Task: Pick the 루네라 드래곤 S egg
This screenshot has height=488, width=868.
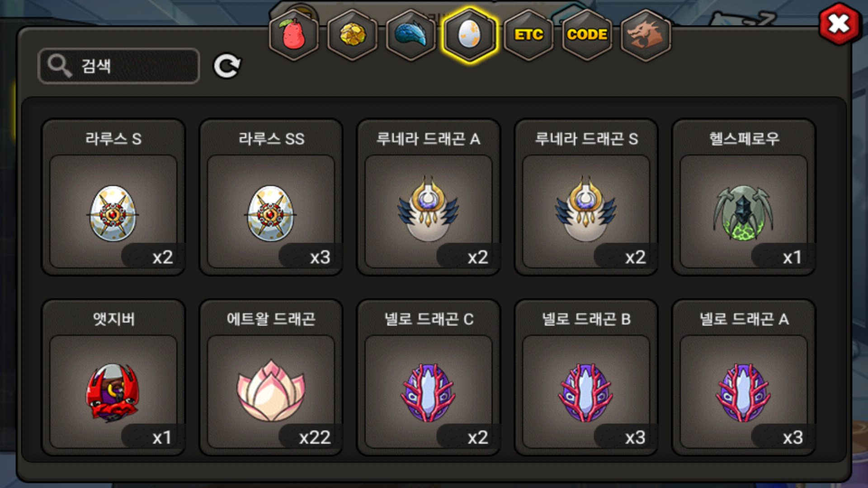Action: [586, 197]
